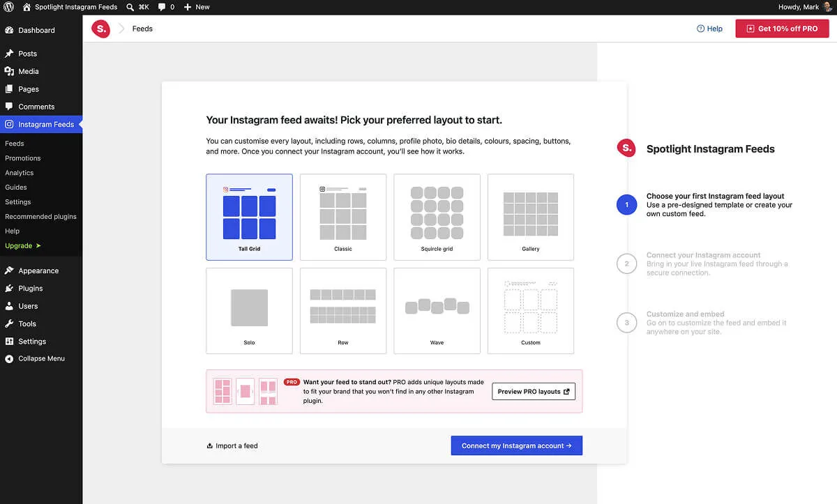837x504 pixels.
Task: Select the Classic layout
Action: 343,217
